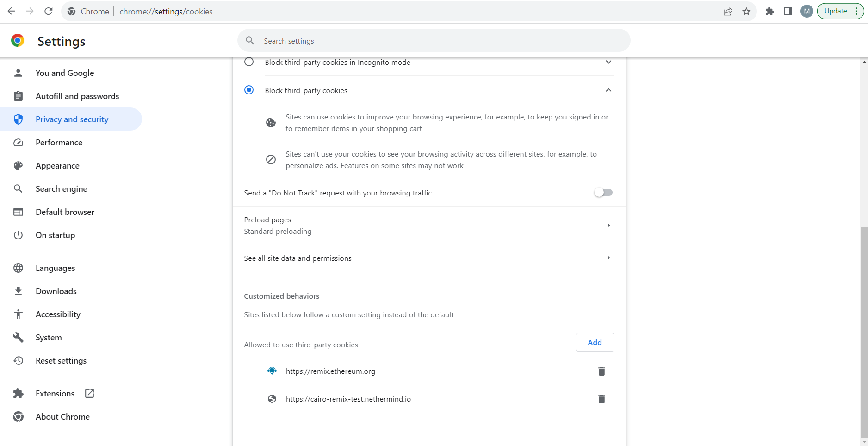Reload the current page
Viewport: 868px width, 446px height.
(x=49, y=11)
